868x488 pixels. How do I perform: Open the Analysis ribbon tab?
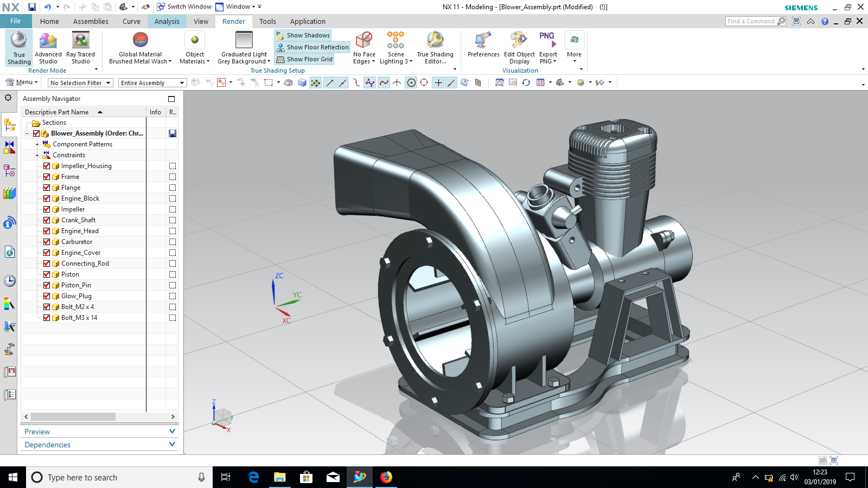167,22
